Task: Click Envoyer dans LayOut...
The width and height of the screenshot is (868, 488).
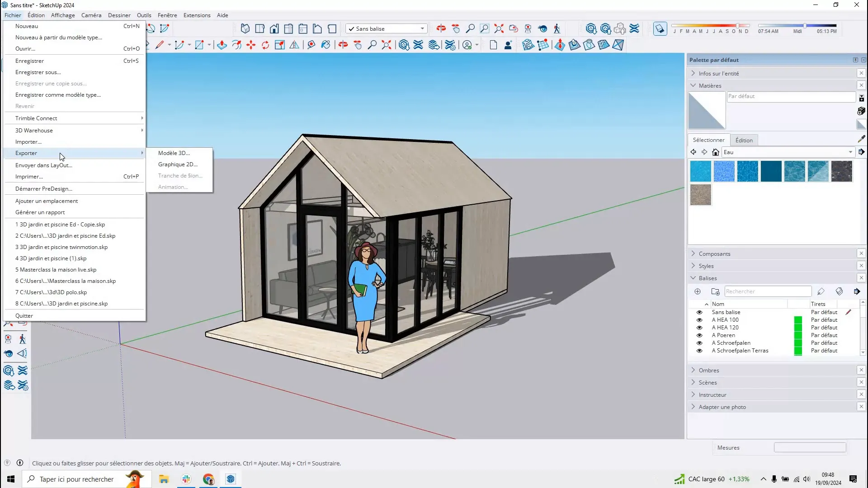Action: point(75,165)
